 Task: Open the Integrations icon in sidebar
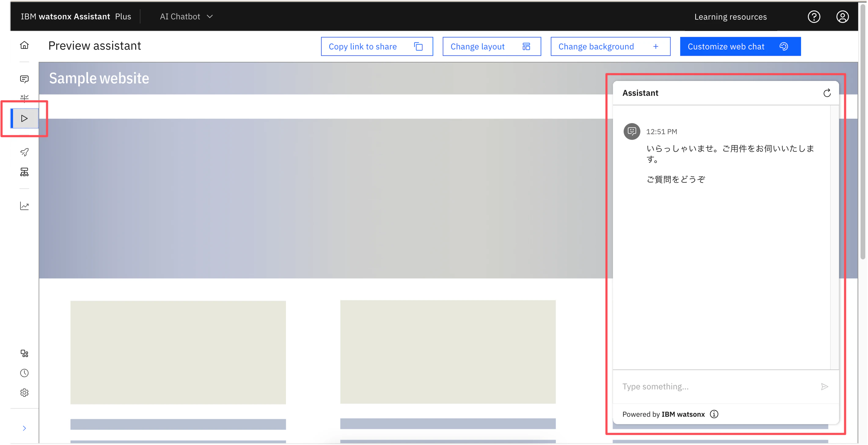coord(24,353)
